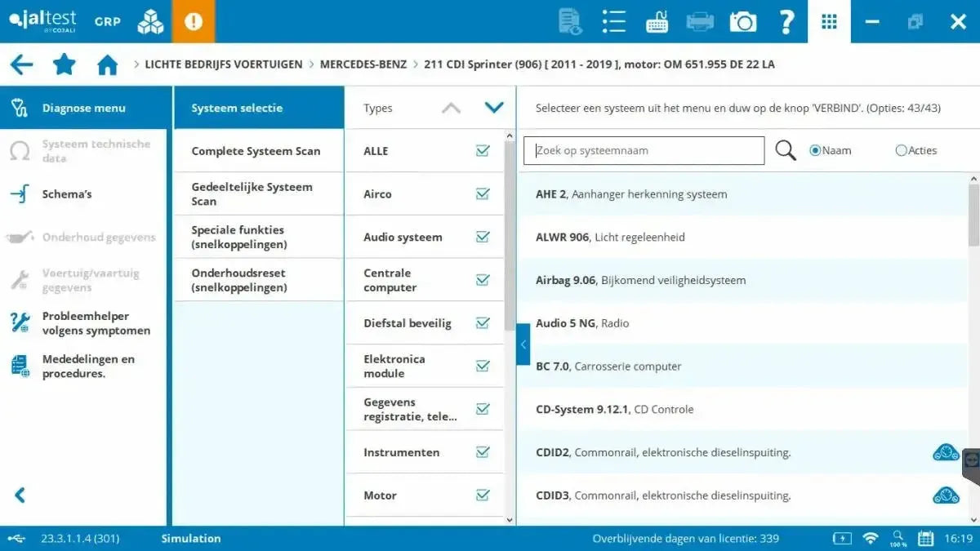Open the printer icon in the toolbar
Screen dimensions: 980x551
coord(699,21)
